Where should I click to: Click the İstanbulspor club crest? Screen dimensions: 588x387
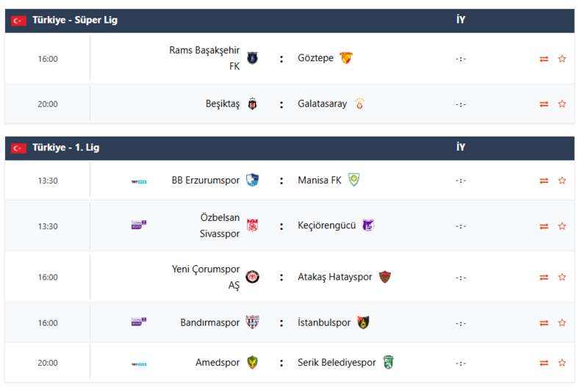(x=363, y=322)
